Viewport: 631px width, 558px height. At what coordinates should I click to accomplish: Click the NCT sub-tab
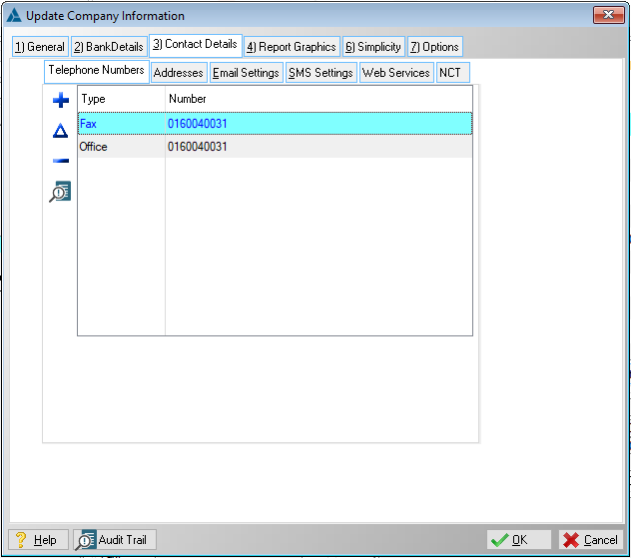(450, 73)
